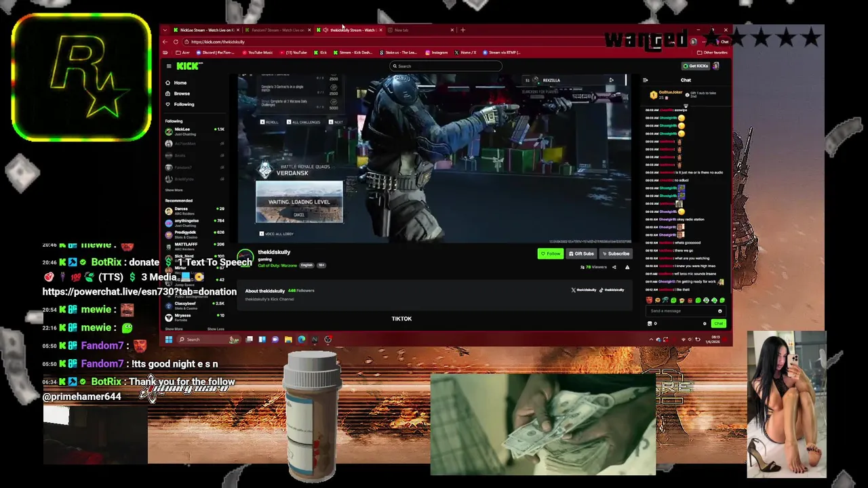Viewport: 868px width, 488px height.
Task: Collapse Recommended list with Show Less
Action: tap(216, 329)
